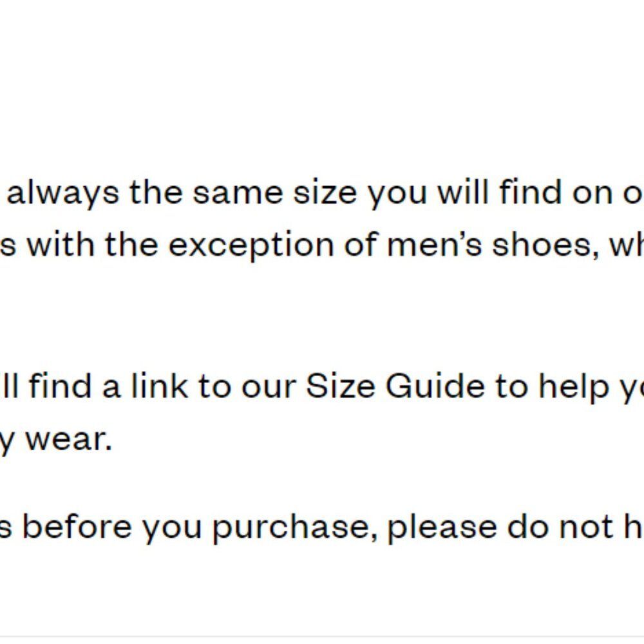
Task: Click the word "men's"
Action: [x=434, y=245]
